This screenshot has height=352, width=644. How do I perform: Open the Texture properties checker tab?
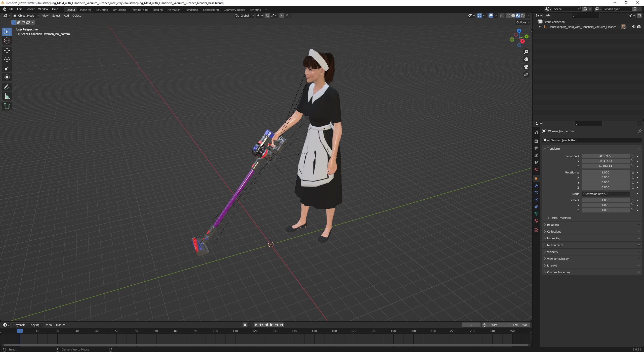[536, 230]
